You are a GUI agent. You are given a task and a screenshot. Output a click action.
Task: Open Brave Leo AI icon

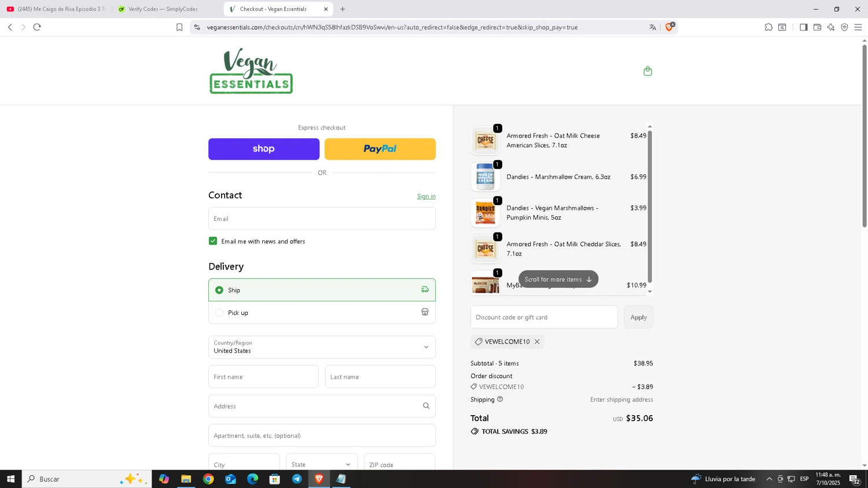(x=831, y=27)
